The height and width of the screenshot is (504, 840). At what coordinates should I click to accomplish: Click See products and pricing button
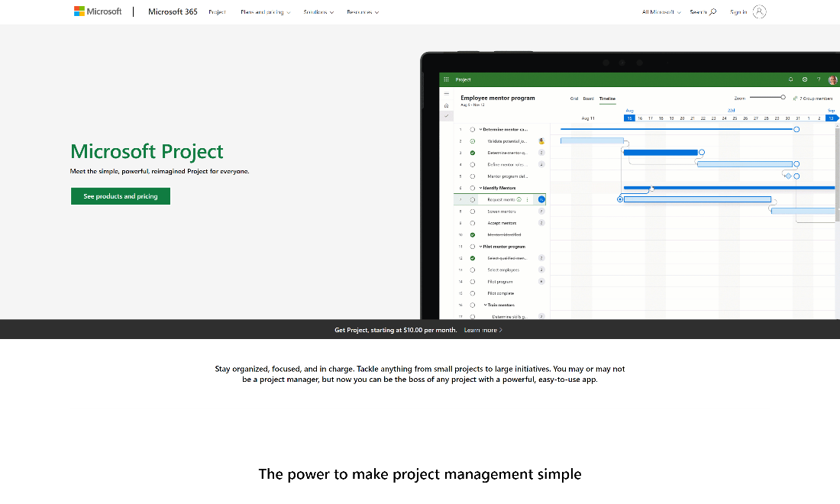[121, 196]
